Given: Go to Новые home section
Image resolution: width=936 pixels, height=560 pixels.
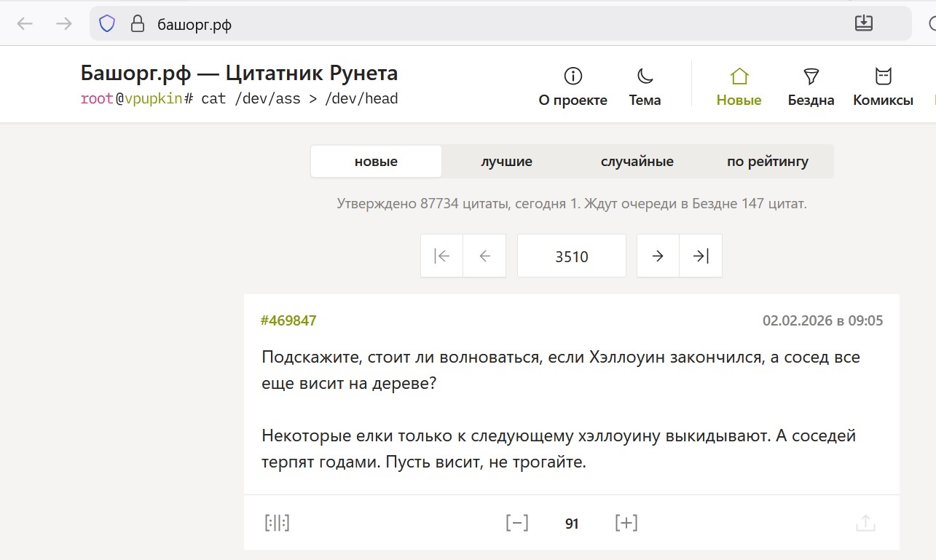Looking at the screenshot, I should (739, 87).
